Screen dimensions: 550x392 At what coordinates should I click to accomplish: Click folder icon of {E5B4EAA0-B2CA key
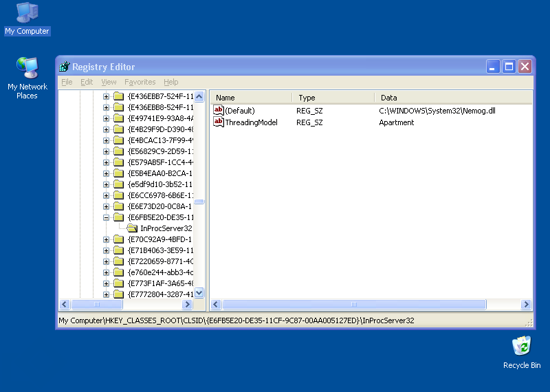(x=119, y=173)
